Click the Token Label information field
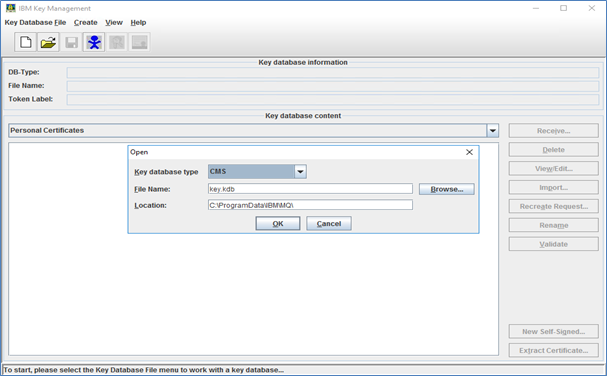Image resolution: width=607 pixels, height=376 pixels. click(x=333, y=100)
